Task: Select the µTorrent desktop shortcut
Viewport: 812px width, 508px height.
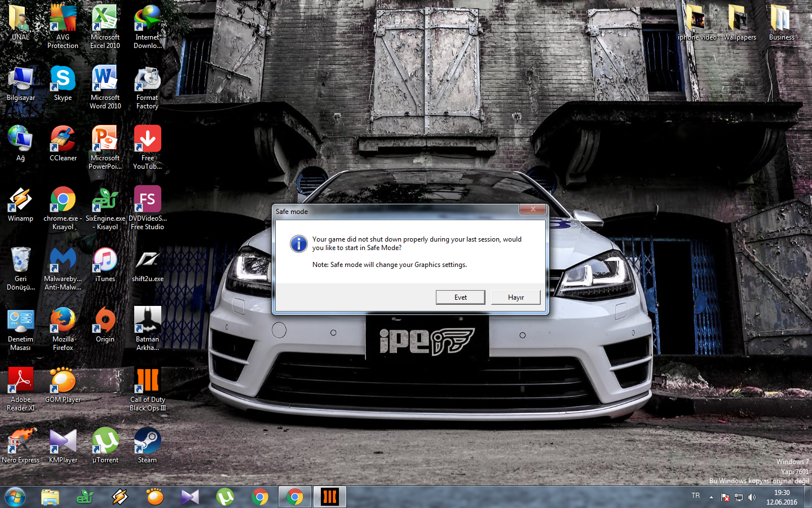Action: pyautogui.click(x=105, y=446)
